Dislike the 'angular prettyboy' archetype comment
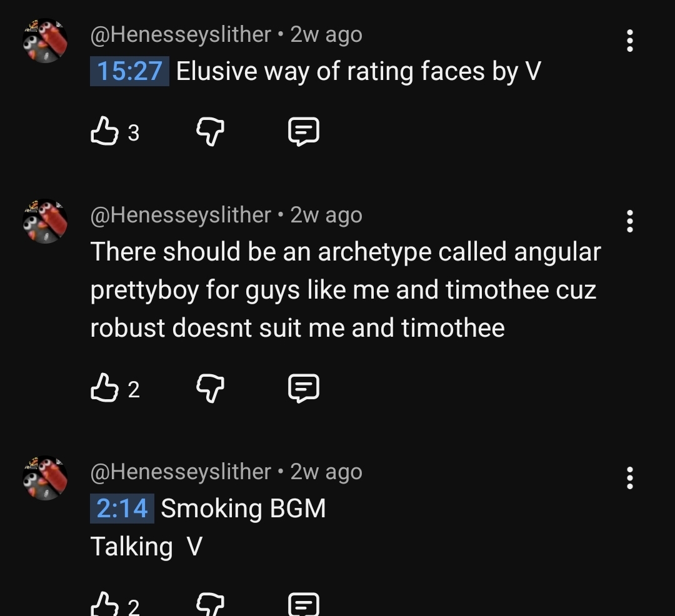 [x=210, y=389]
